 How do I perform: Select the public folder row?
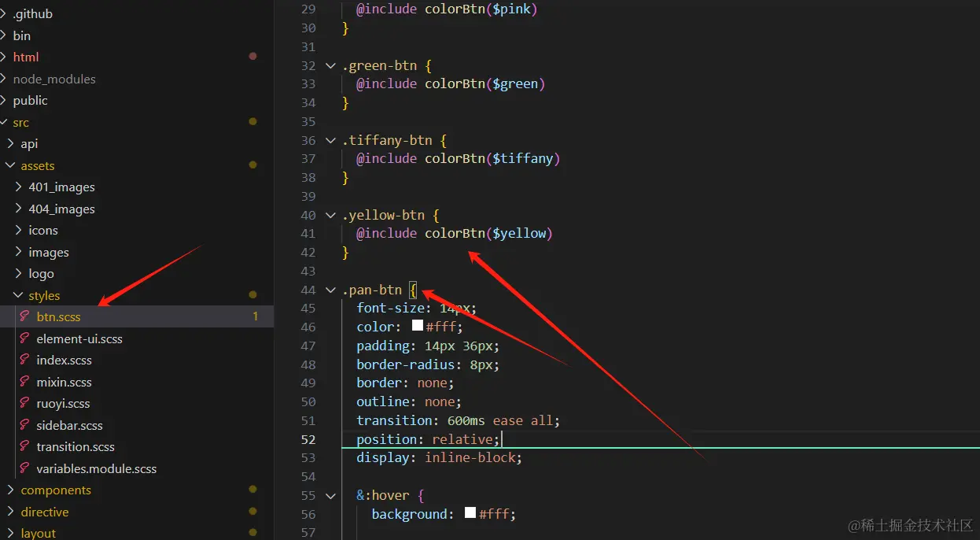137,100
